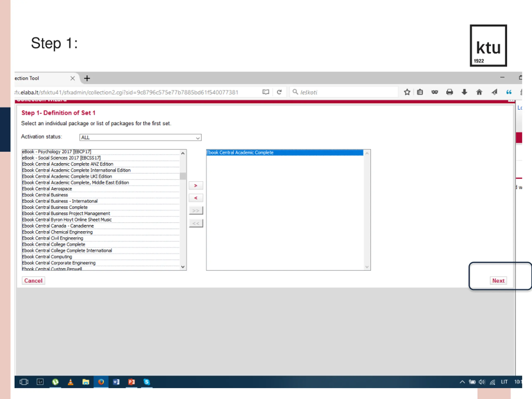Image resolution: width=532 pixels, height=399 pixels.
Task: Select 'Ebook Central Business Project Management'
Action: (x=101, y=214)
